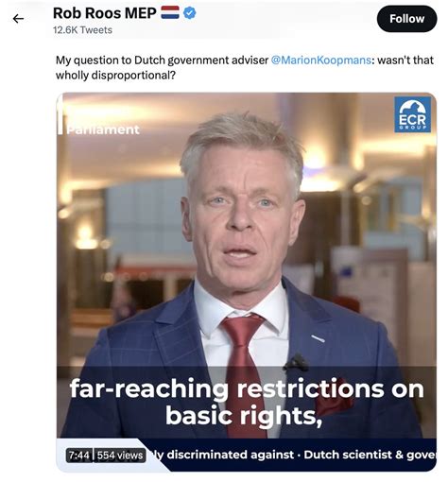Click the 7:44 video duration label
Image resolution: width=448 pixels, height=482 pixels.
point(79,456)
